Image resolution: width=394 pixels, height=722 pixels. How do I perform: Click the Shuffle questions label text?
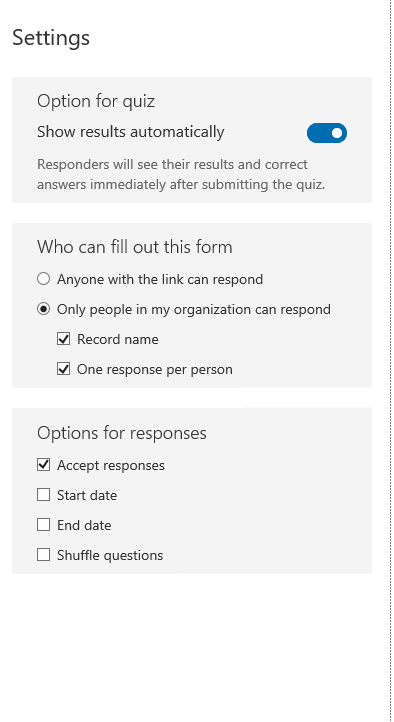tap(110, 556)
